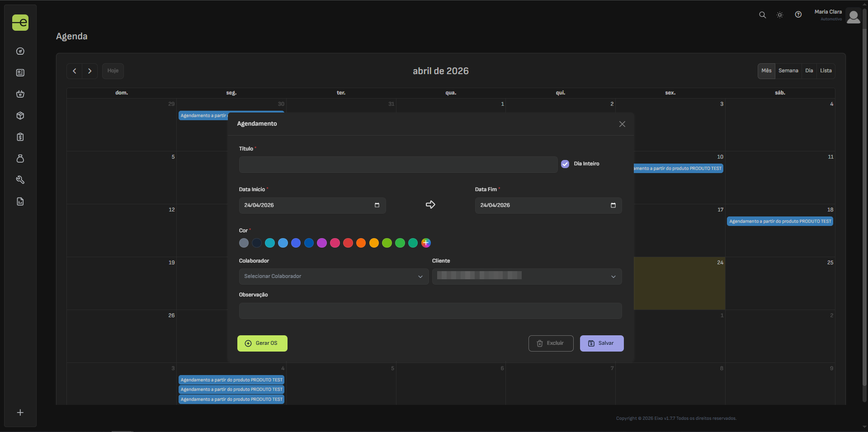The image size is (868, 432).
Task: Toggle light/dark theme sun icon
Action: coord(780,15)
